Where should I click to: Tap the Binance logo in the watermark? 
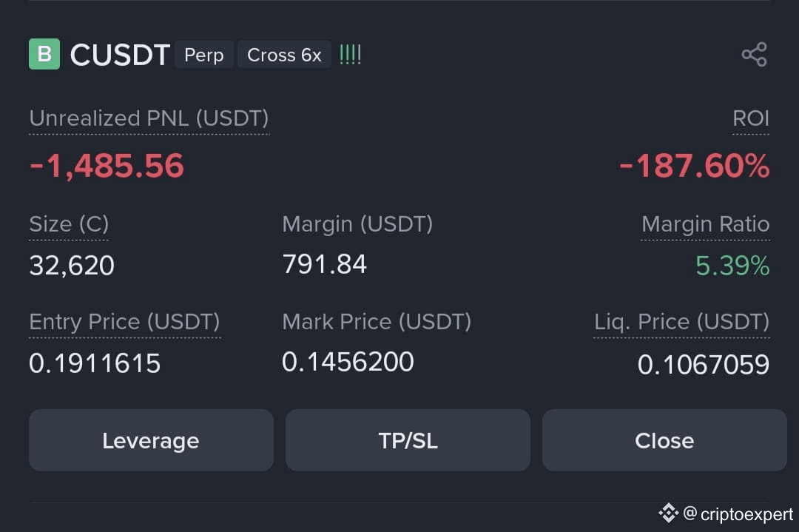668,514
